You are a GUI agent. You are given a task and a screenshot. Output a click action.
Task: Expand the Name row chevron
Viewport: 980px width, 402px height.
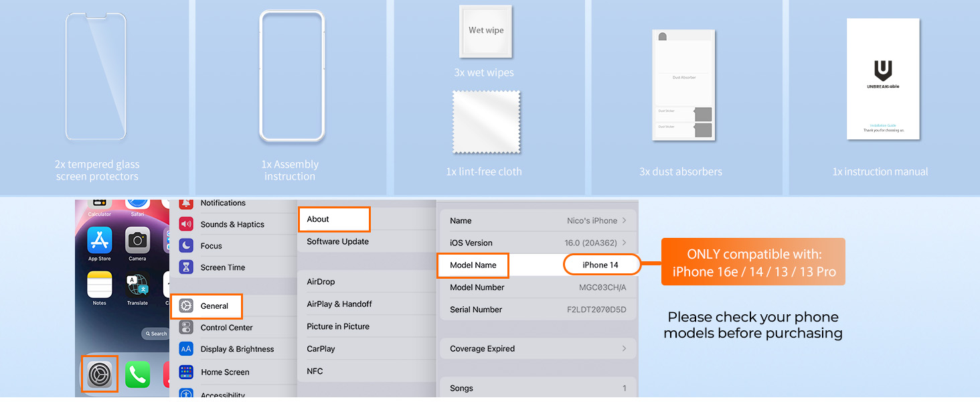point(624,220)
